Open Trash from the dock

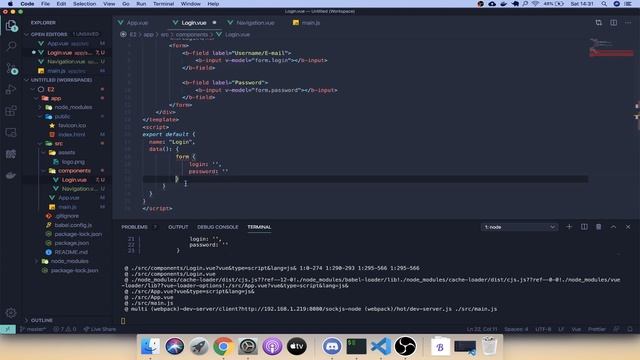tap(489, 347)
